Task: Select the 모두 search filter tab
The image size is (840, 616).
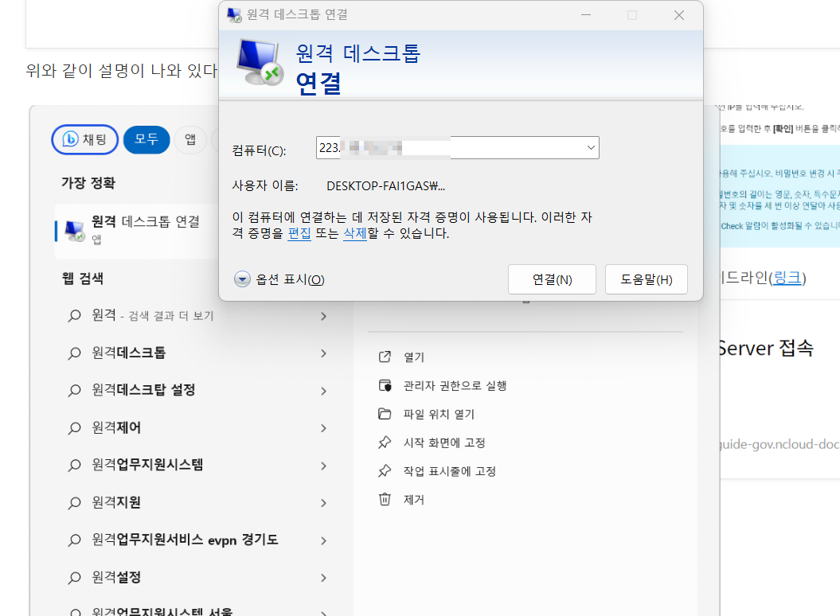Action: point(147,139)
